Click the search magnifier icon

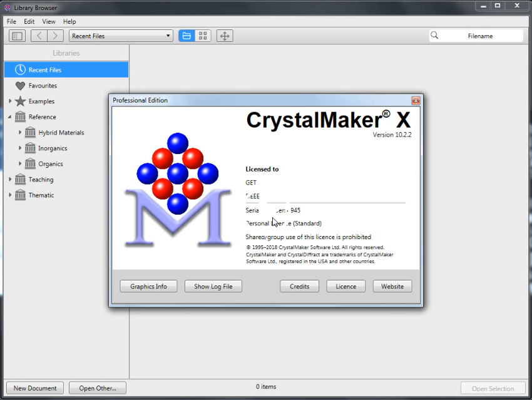tap(434, 35)
